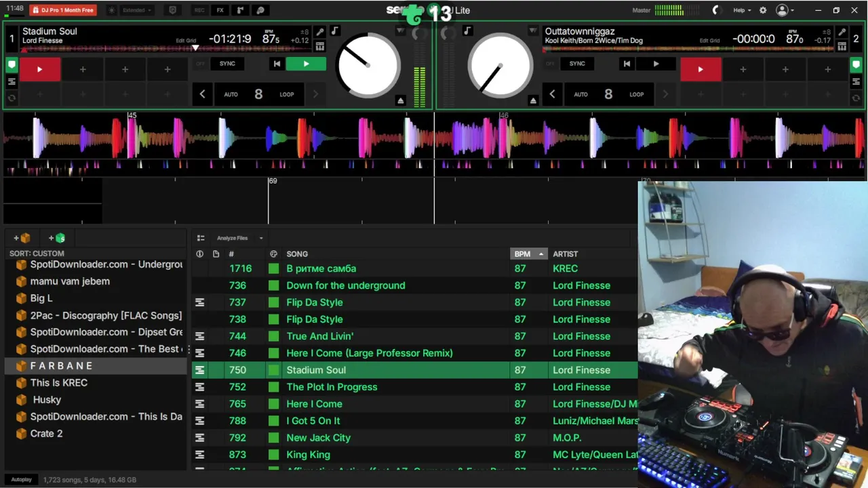The image size is (868, 488).
Task: Click the REC panel button
Action: click(199, 10)
